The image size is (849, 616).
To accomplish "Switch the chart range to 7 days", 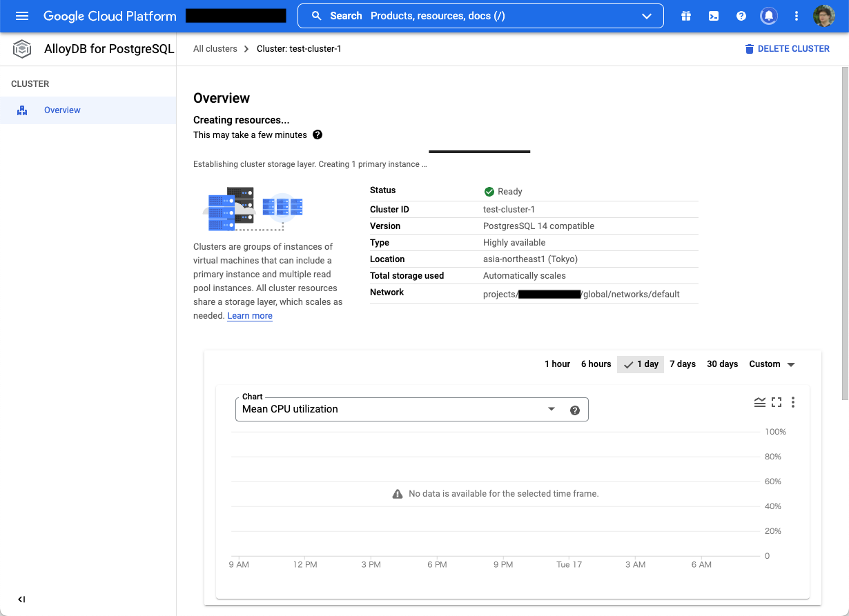I will click(683, 364).
